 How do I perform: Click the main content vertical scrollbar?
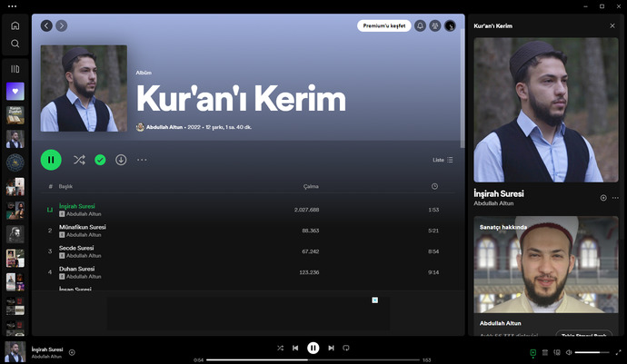[463, 88]
